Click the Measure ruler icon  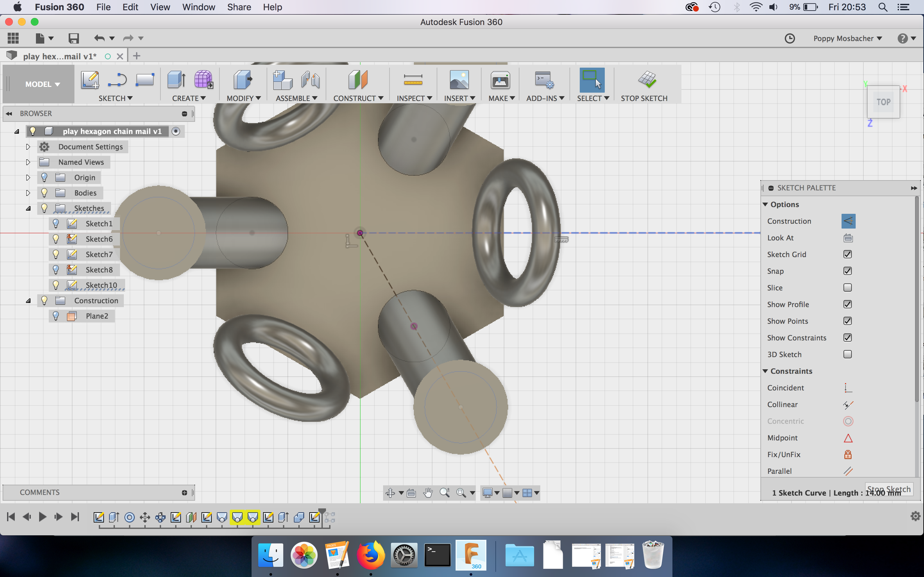(413, 80)
